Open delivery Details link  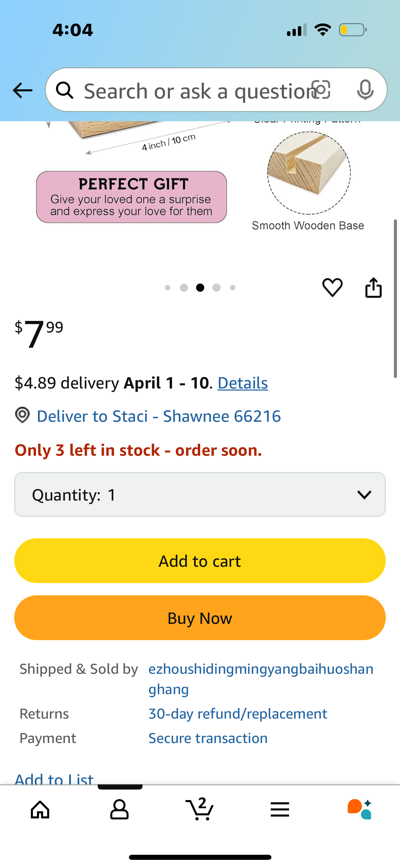pos(243,383)
